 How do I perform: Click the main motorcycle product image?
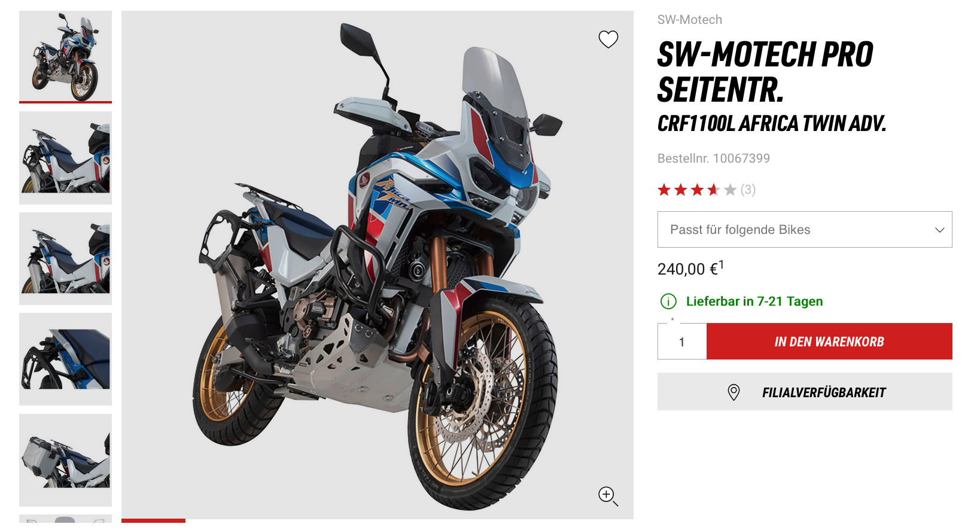[378, 265]
